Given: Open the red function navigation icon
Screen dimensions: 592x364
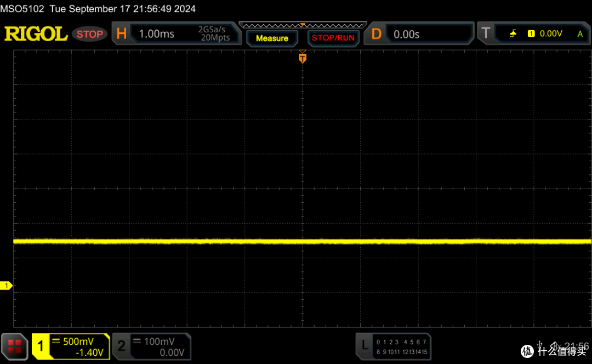Looking at the screenshot, I should pos(15,346).
